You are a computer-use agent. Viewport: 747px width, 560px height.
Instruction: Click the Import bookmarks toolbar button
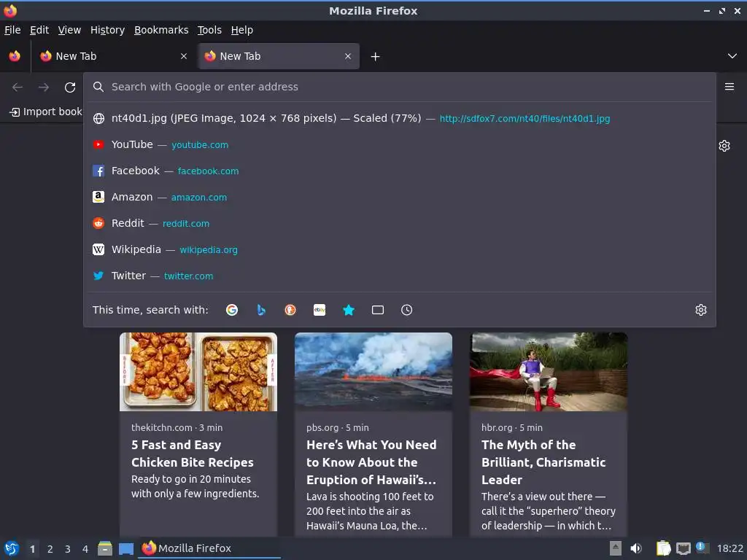(46, 112)
